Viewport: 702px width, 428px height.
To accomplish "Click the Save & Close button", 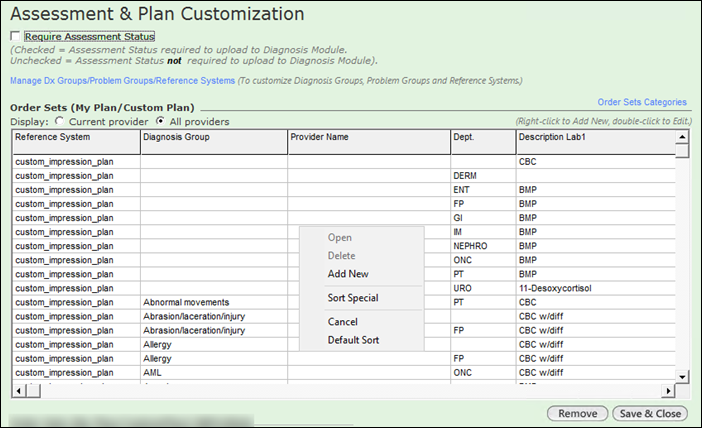I will [650, 414].
